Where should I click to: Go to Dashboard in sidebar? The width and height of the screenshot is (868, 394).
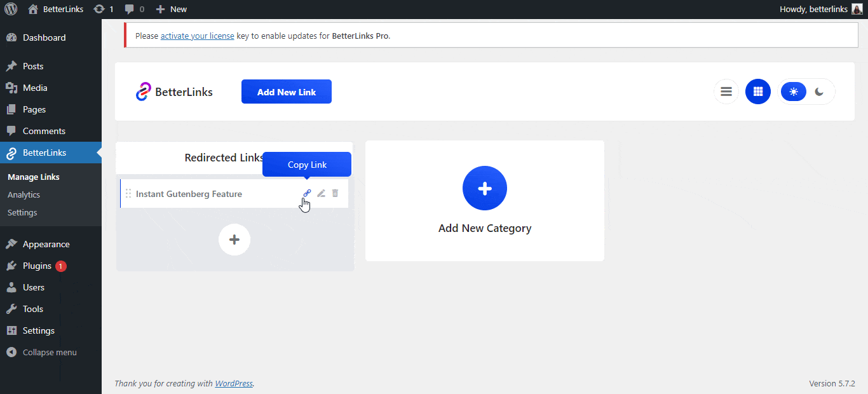(51, 37)
